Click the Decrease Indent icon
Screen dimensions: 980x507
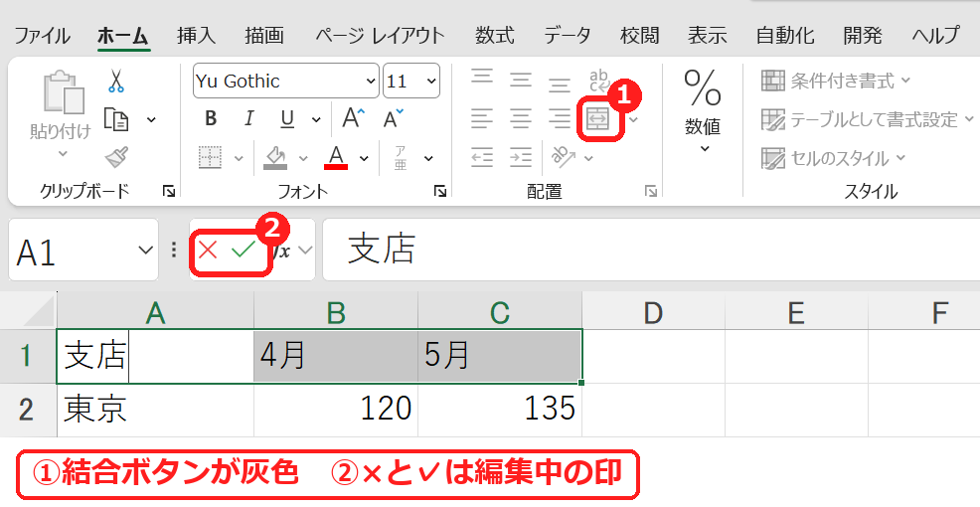481,157
